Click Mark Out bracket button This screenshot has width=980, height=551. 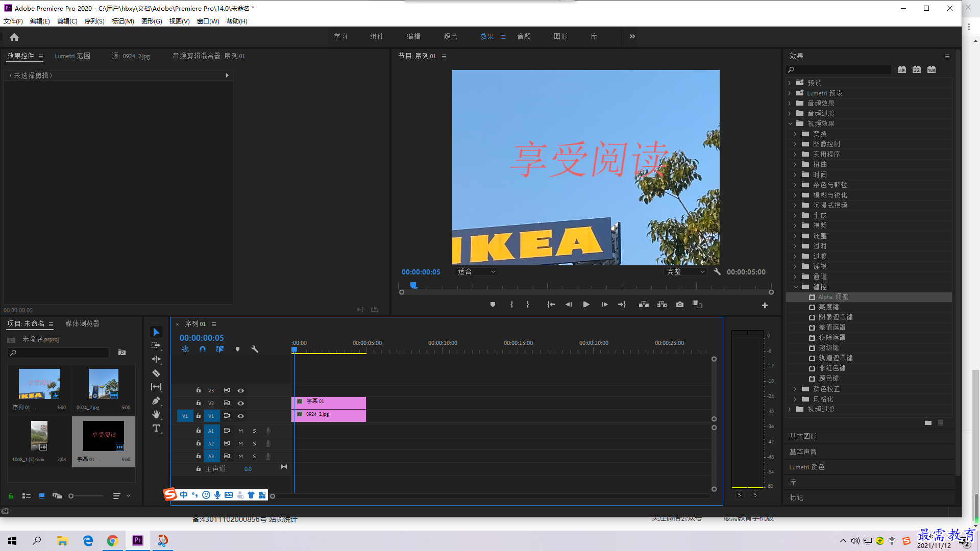pos(528,305)
